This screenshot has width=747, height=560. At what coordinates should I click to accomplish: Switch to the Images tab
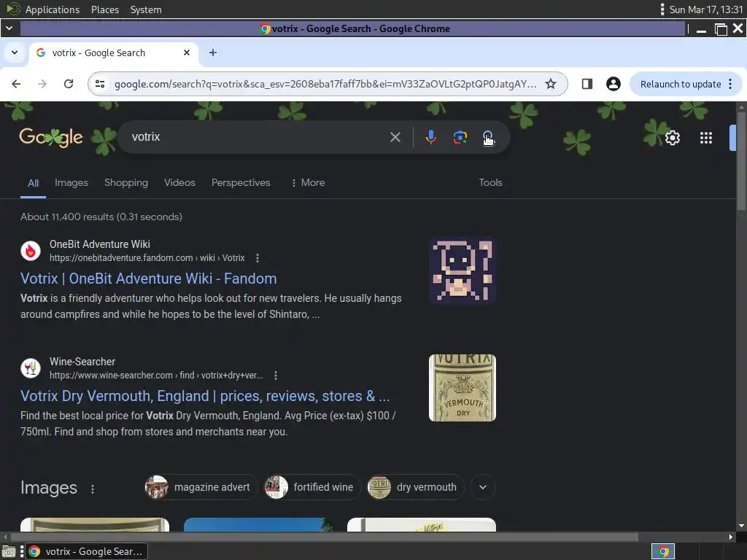(71, 183)
